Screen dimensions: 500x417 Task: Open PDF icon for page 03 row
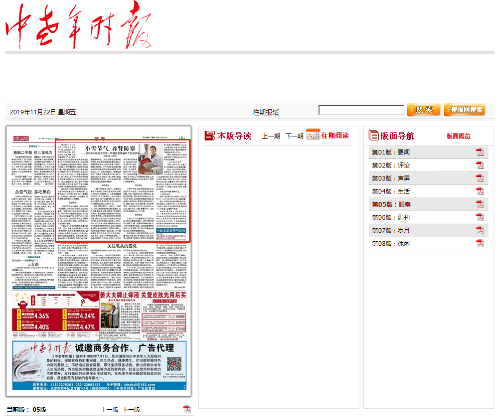(480, 178)
